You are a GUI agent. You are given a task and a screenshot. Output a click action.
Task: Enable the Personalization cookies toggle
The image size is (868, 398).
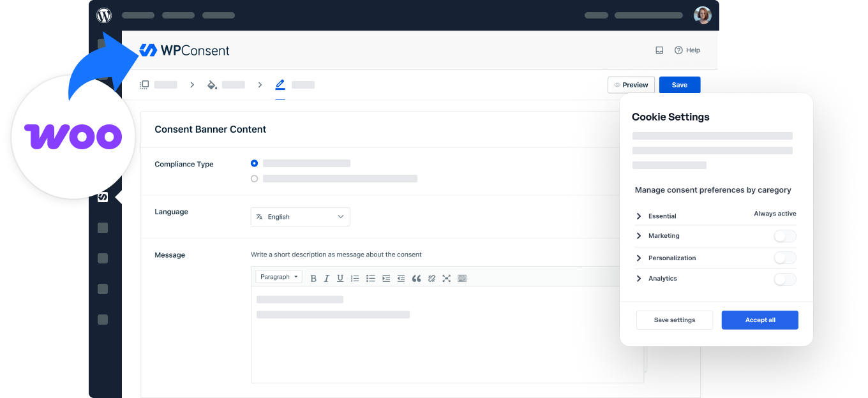pos(785,258)
